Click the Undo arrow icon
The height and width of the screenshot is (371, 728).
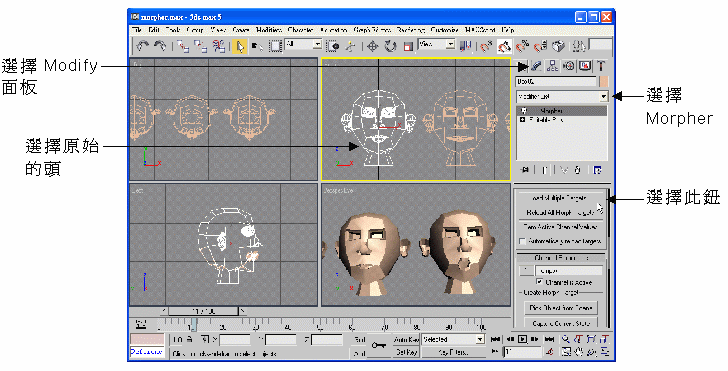coord(142,46)
